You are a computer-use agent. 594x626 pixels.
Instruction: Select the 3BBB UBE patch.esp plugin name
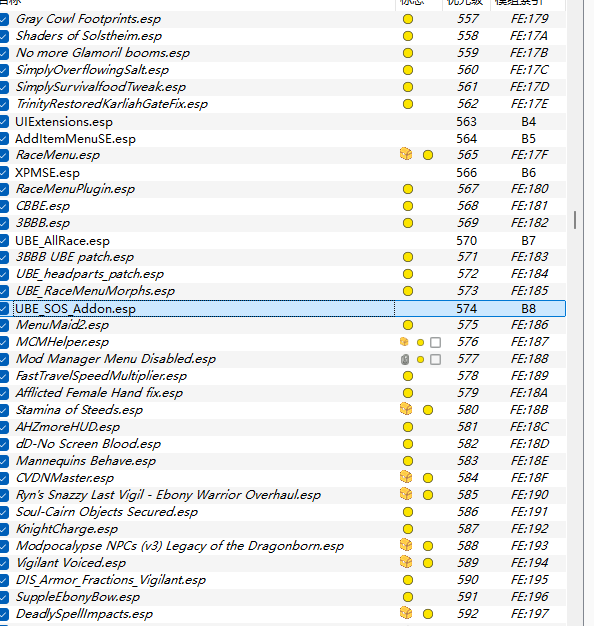point(75,257)
